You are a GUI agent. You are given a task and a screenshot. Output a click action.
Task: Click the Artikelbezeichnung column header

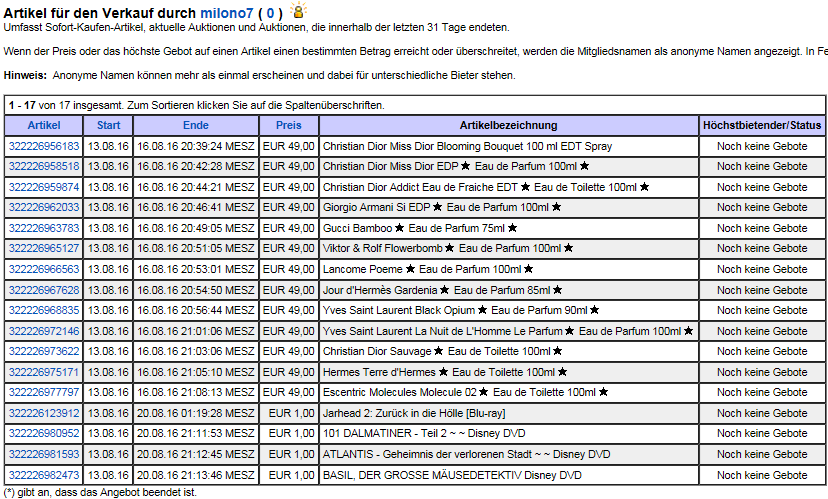[x=509, y=125]
